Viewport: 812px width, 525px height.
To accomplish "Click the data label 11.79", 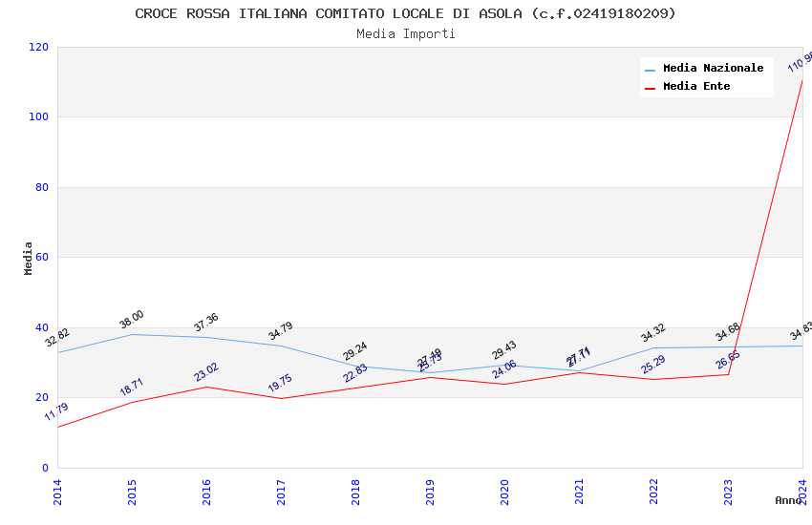I will (56, 411).
